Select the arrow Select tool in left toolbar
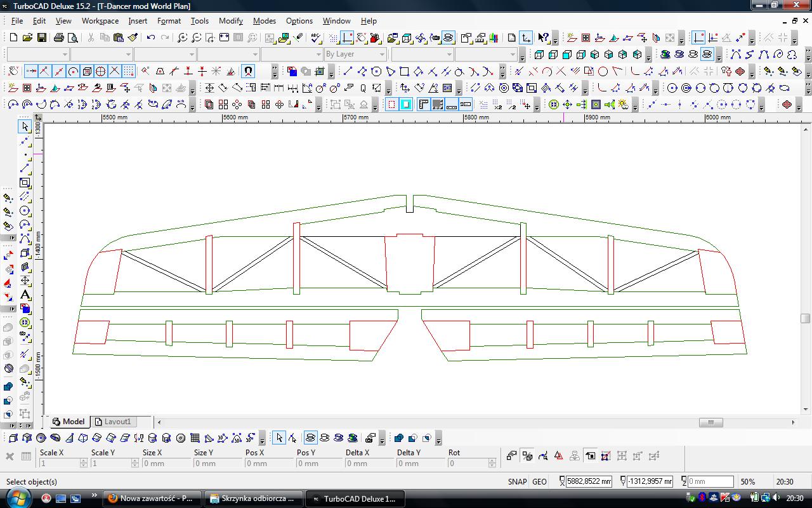This screenshot has height=508, width=812. pyautogui.click(x=25, y=127)
